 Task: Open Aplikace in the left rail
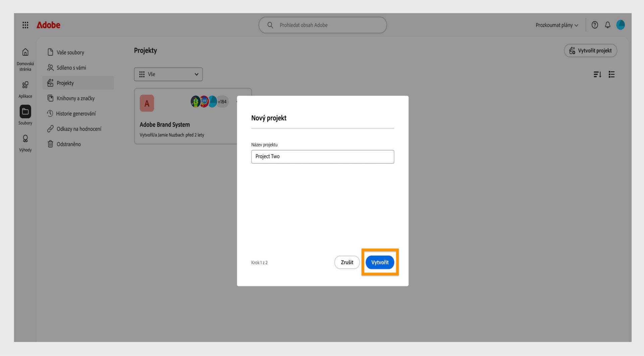point(25,85)
